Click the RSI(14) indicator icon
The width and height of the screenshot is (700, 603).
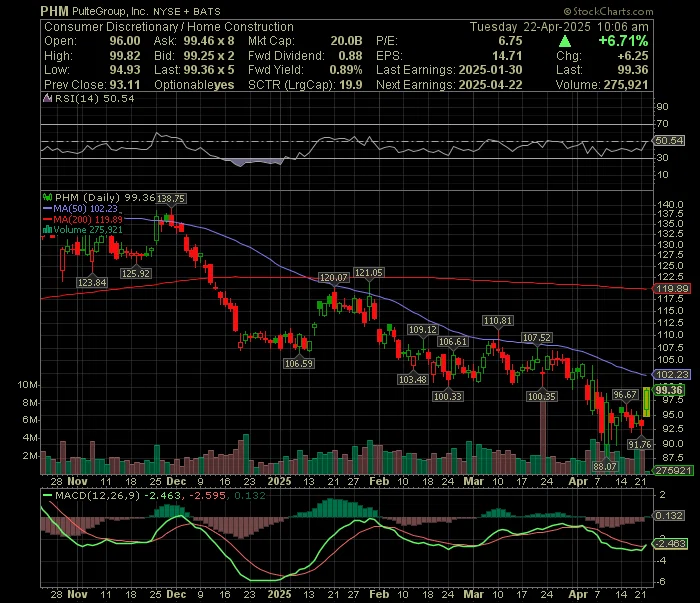click(x=47, y=98)
